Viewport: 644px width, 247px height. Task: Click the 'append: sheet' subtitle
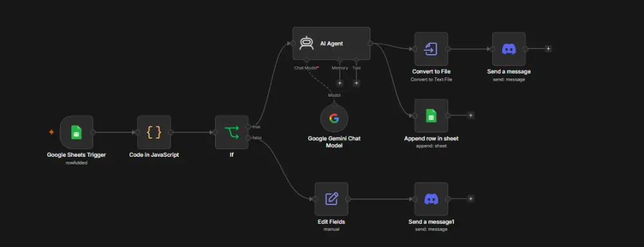(x=431, y=146)
